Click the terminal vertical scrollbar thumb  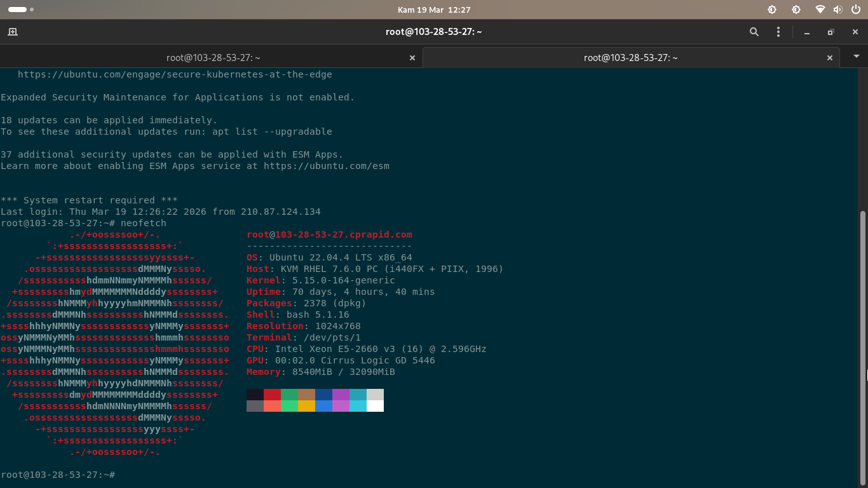click(862, 348)
